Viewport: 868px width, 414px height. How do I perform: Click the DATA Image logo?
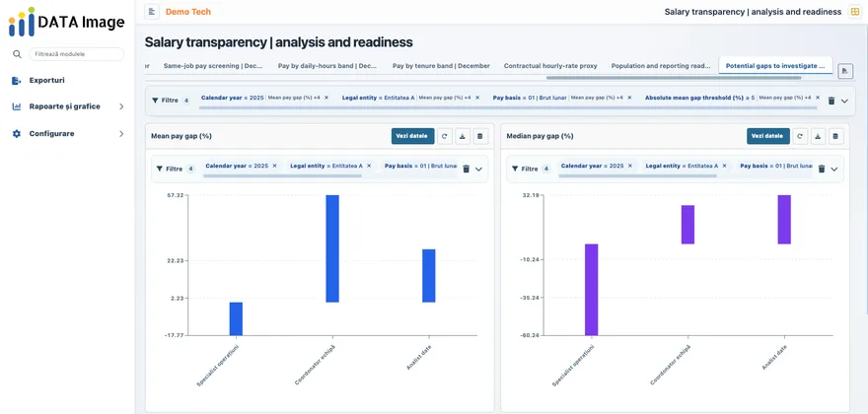coord(66,22)
